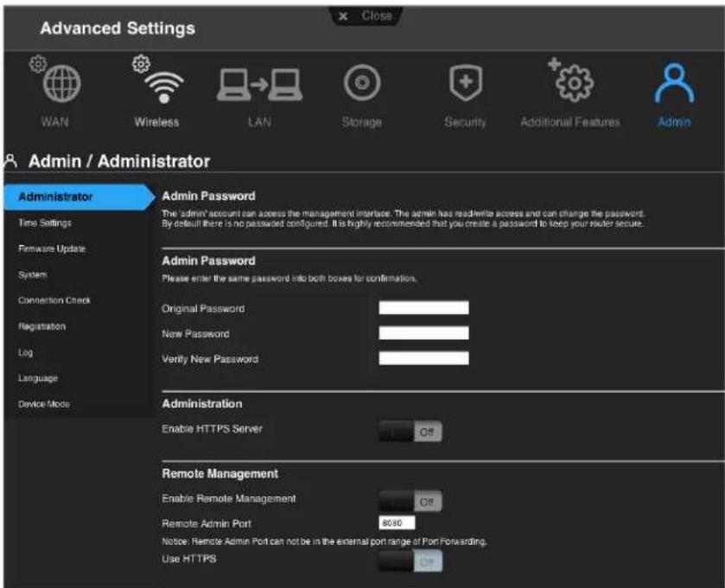
Task: Click the New Password field
Action: [x=423, y=332]
